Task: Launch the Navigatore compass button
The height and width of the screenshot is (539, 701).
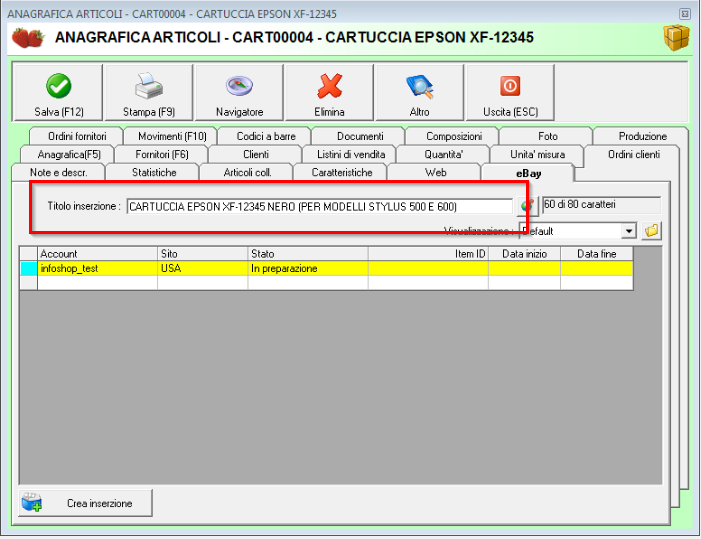Action: 239,93
